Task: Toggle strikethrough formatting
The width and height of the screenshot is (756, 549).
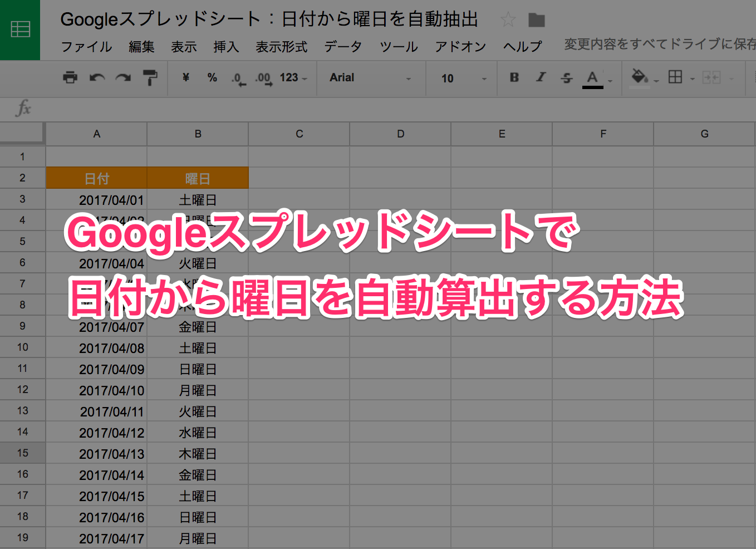Action: (x=567, y=78)
